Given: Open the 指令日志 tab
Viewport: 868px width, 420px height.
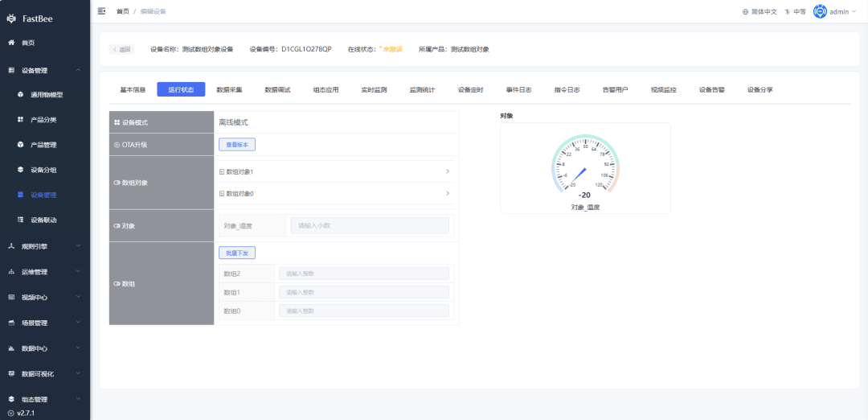Looking at the screenshot, I should [x=567, y=90].
